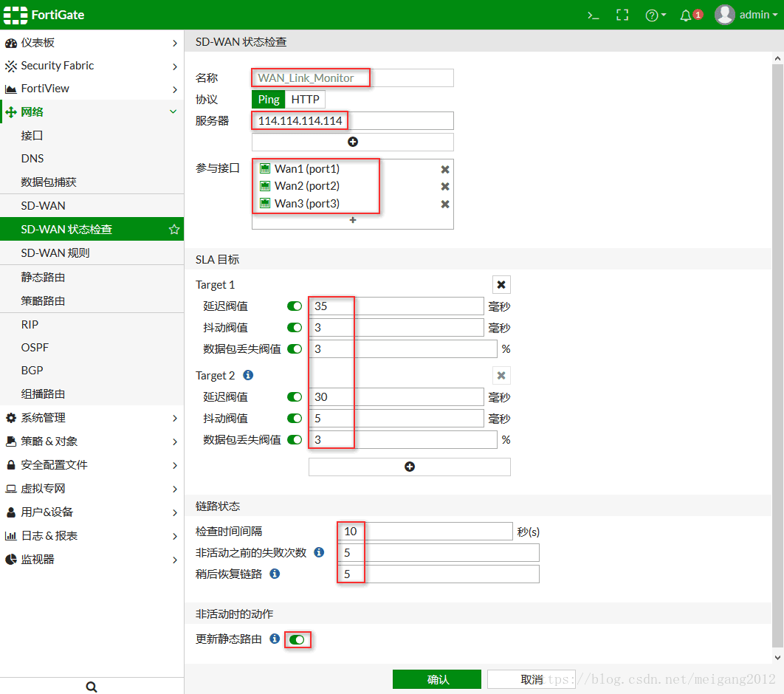Expand the 用户&设备 menu
Image resolution: width=784 pixels, height=694 pixels.
click(x=92, y=512)
